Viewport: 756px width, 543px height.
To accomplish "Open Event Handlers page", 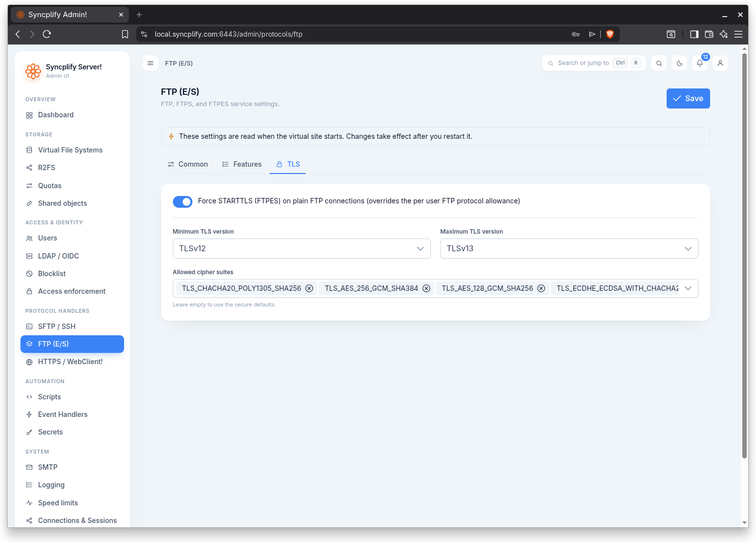I will click(x=72, y=414).
